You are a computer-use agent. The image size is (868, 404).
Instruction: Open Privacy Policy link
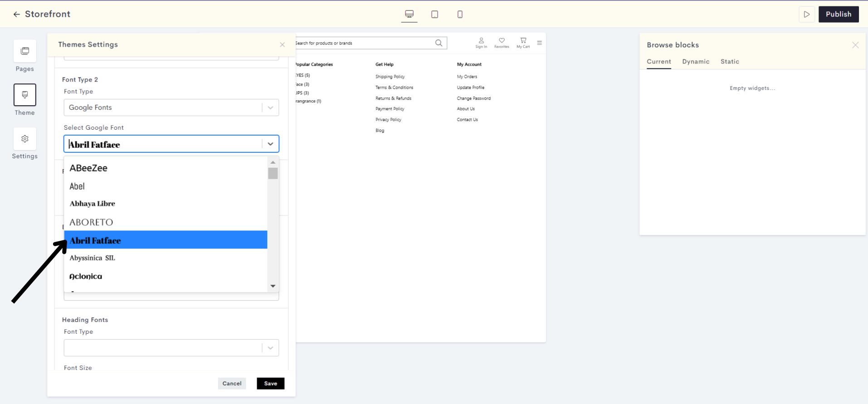point(388,120)
